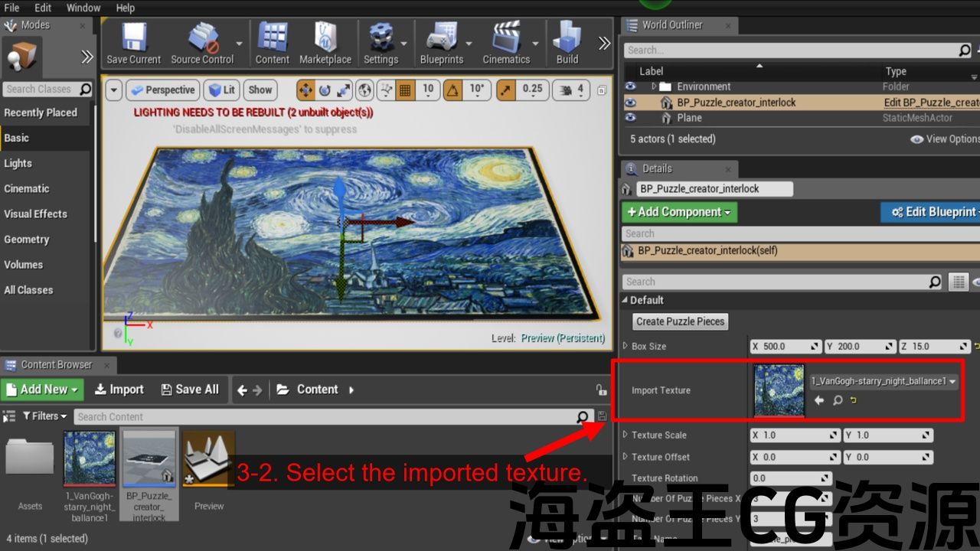The image size is (980, 551).
Task: Expand the Environment folder in World Outliner
Action: click(654, 86)
